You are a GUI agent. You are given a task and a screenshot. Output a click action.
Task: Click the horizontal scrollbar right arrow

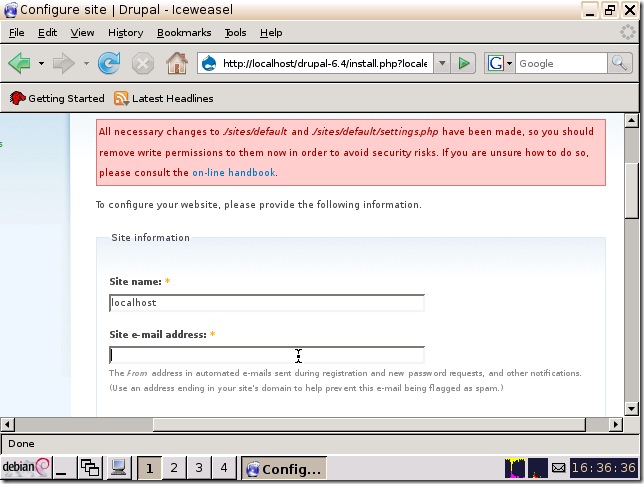pos(615,424)
